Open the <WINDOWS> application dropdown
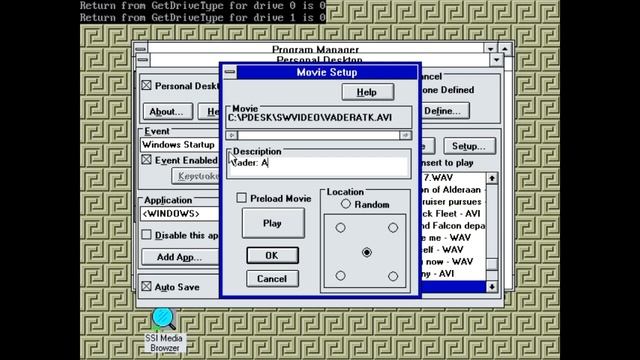Screen dimensions: 640x360 [x=180, y=214]
